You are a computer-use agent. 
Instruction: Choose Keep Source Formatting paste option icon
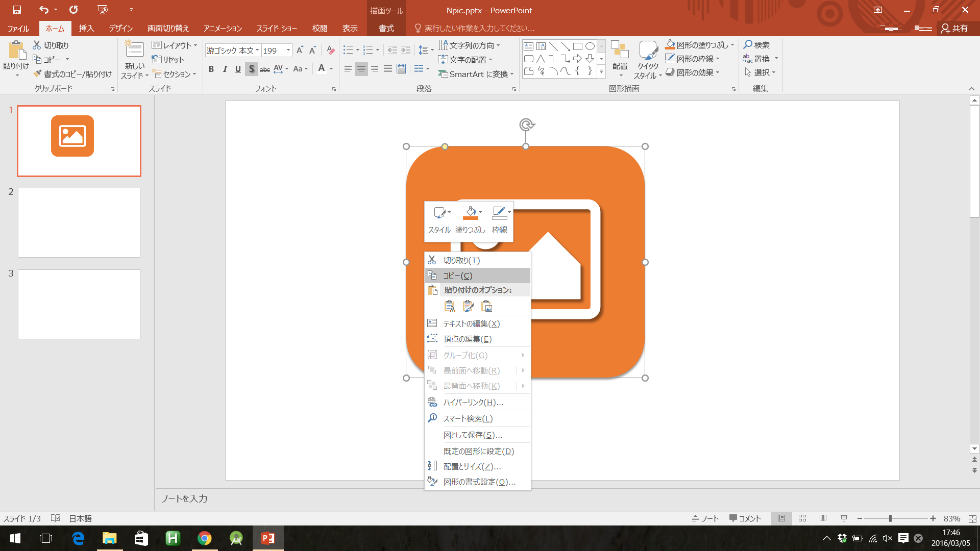(x=468, y=306)
